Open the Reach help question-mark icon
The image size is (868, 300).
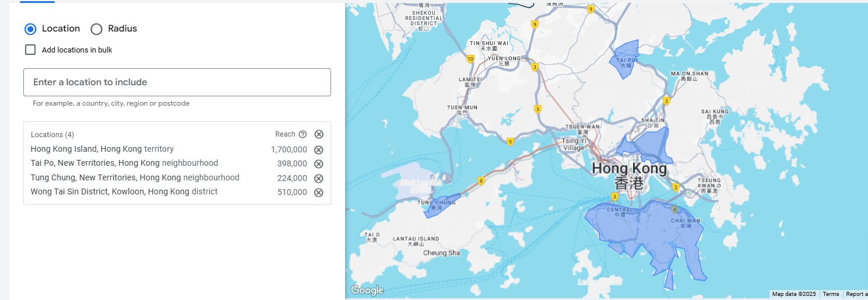point(303,134)
